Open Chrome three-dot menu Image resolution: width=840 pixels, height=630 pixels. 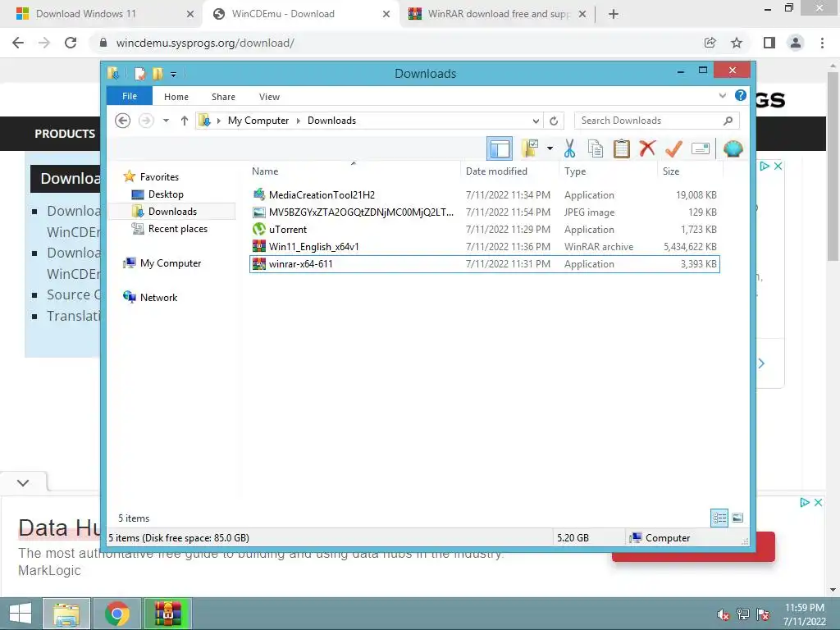coord(822,43)
